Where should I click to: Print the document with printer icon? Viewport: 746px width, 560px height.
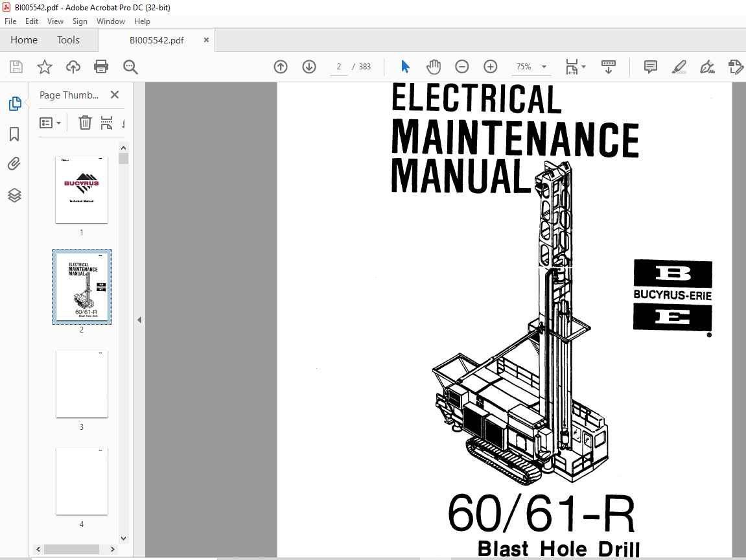(x=101, y=67)
